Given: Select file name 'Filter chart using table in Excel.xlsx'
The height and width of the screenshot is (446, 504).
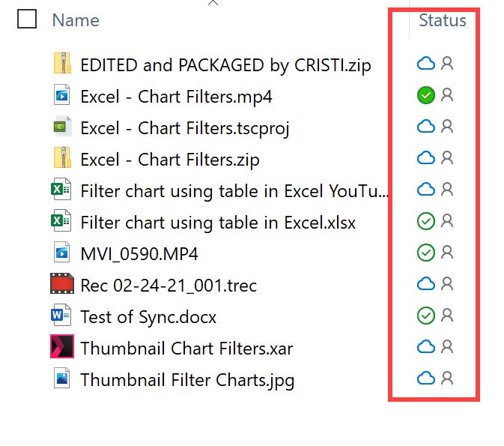Looking at the screenshot, I should [x=218, y=223].
